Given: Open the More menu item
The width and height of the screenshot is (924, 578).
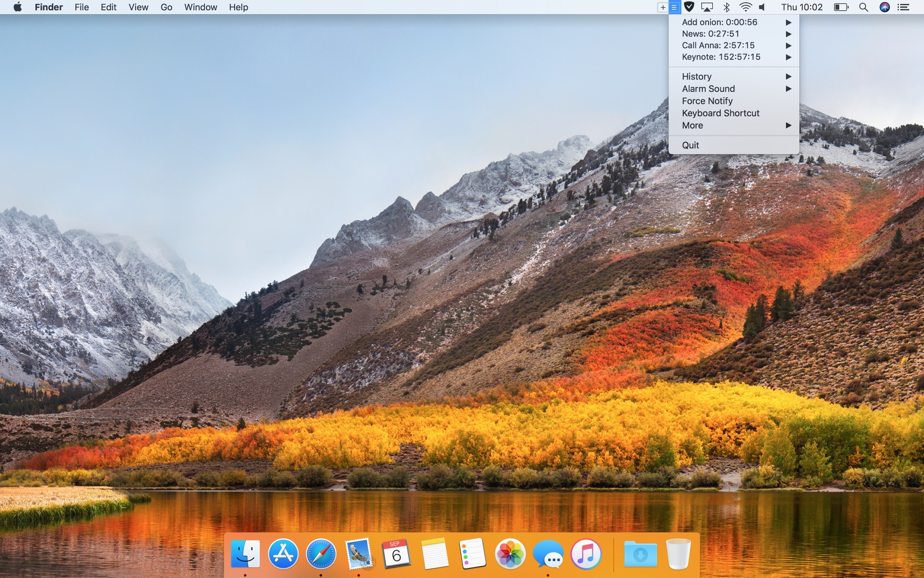Looking at the screenshot, I should [734, 125].
